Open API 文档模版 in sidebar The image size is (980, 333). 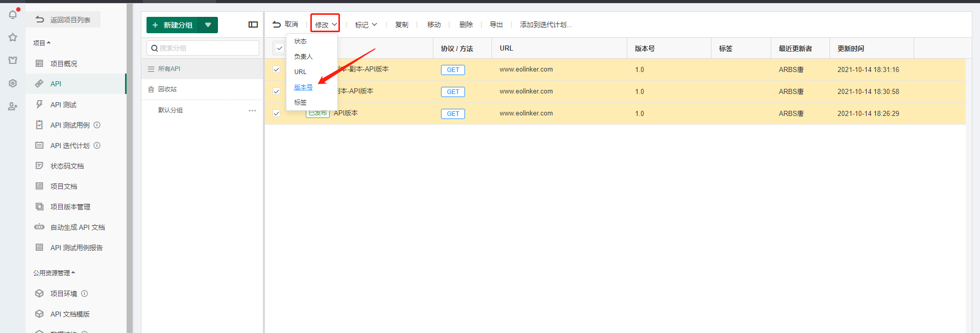(x=70, y=314)
